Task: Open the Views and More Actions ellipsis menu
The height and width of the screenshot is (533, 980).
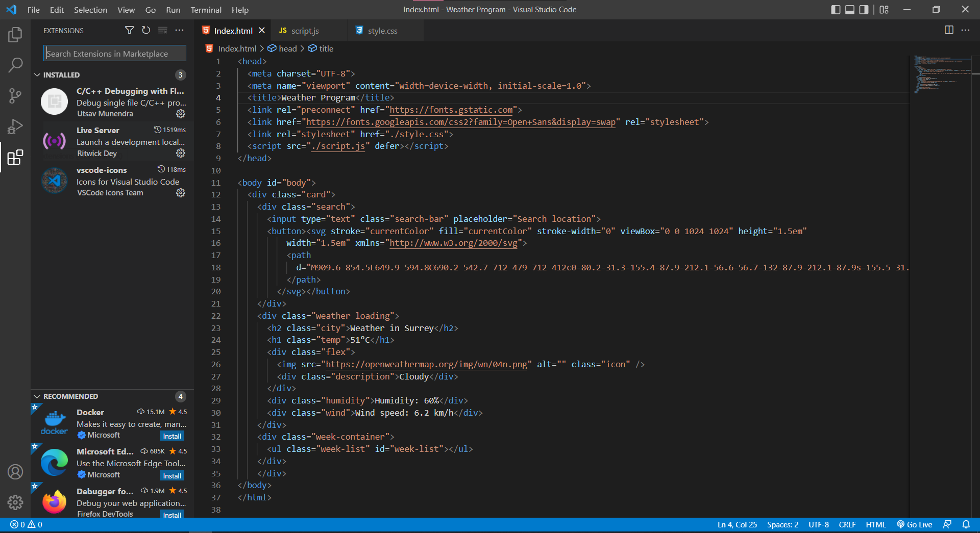Action: click(179, 30)
